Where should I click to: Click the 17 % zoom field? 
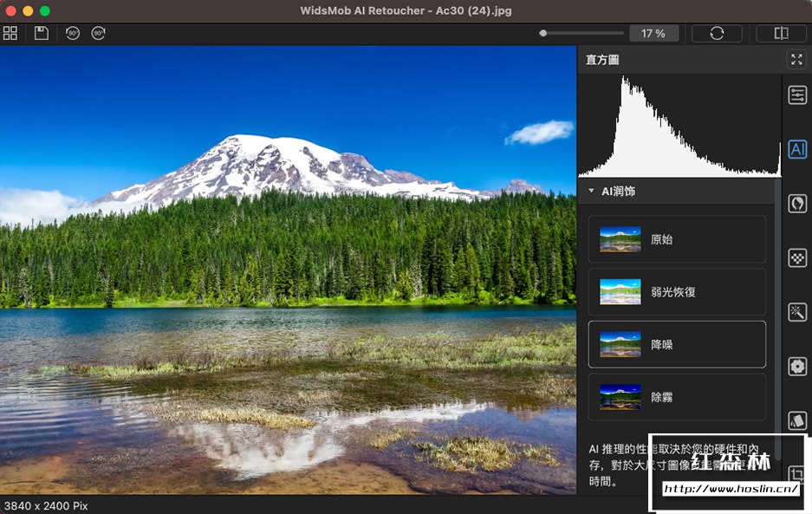point(653,34)
